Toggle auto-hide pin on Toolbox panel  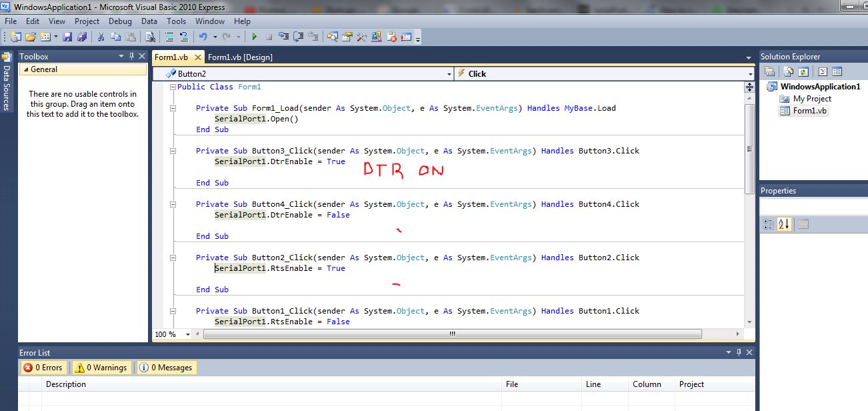point(131,57)
